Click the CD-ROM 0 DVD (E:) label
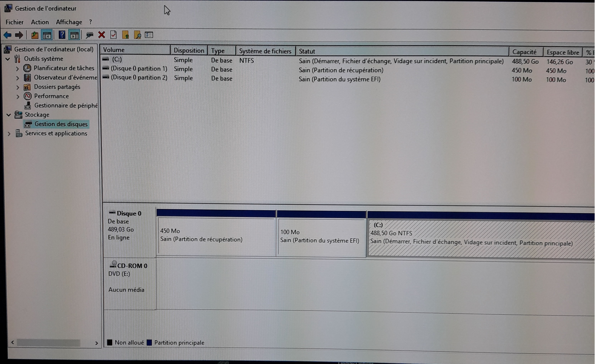Viewport: 595px width, 364px height. pos(128,270)
